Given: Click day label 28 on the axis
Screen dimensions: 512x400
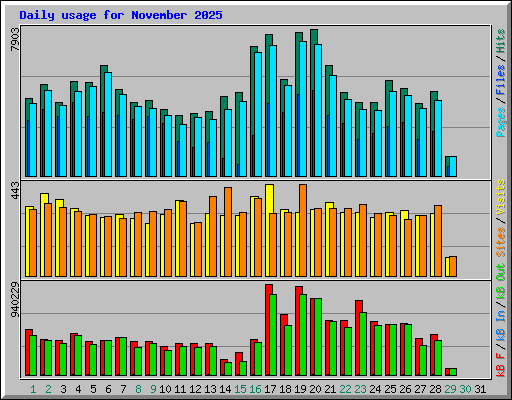Looking at the screenshot, I should [x=435, y=389].
